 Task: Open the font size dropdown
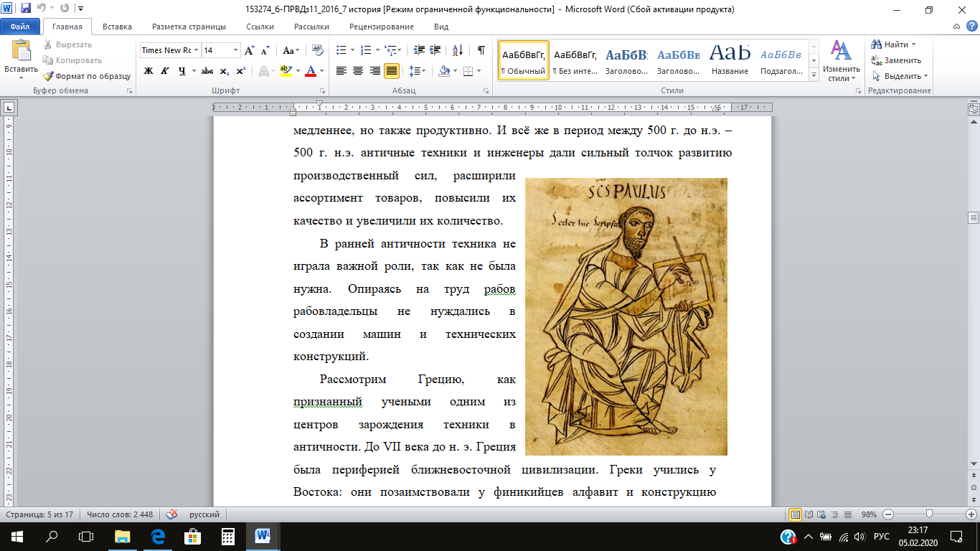click(235, 50)
